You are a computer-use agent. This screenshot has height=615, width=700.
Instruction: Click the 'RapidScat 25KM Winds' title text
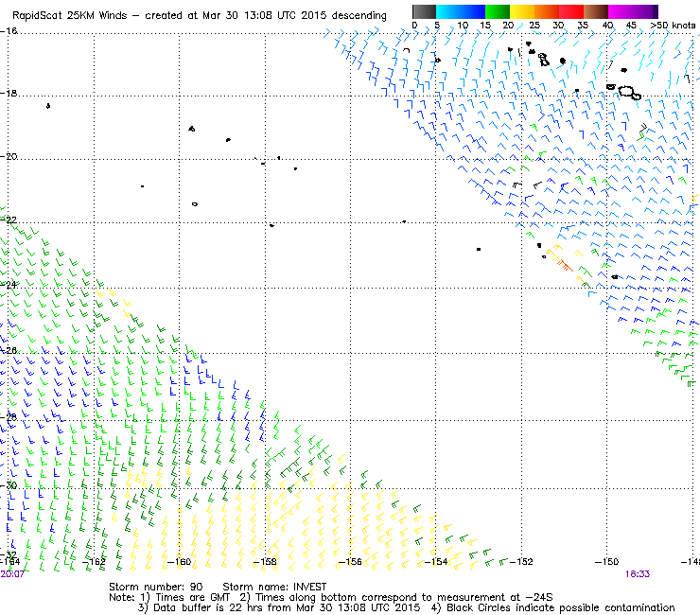(71, 16)
